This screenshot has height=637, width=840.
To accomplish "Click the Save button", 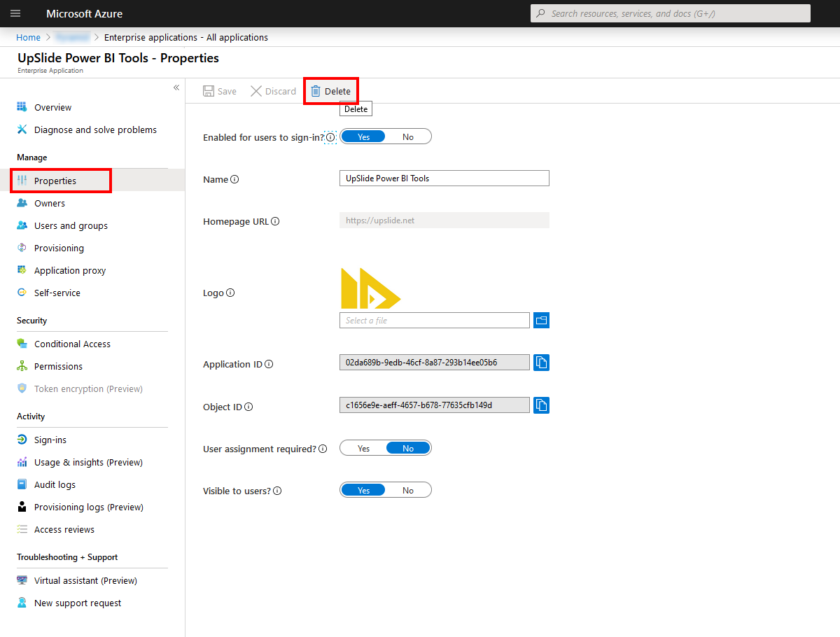I will (x=220, y=91).
